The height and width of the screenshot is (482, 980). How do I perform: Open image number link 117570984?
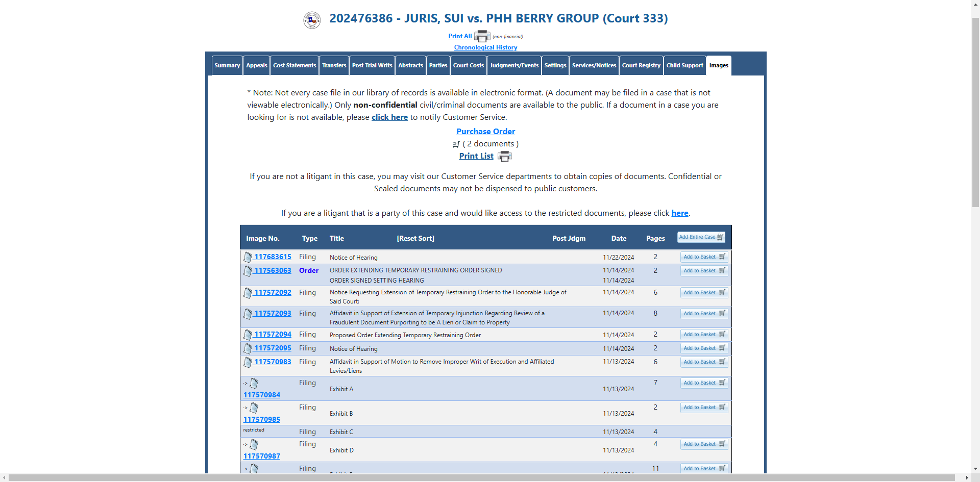262,395
